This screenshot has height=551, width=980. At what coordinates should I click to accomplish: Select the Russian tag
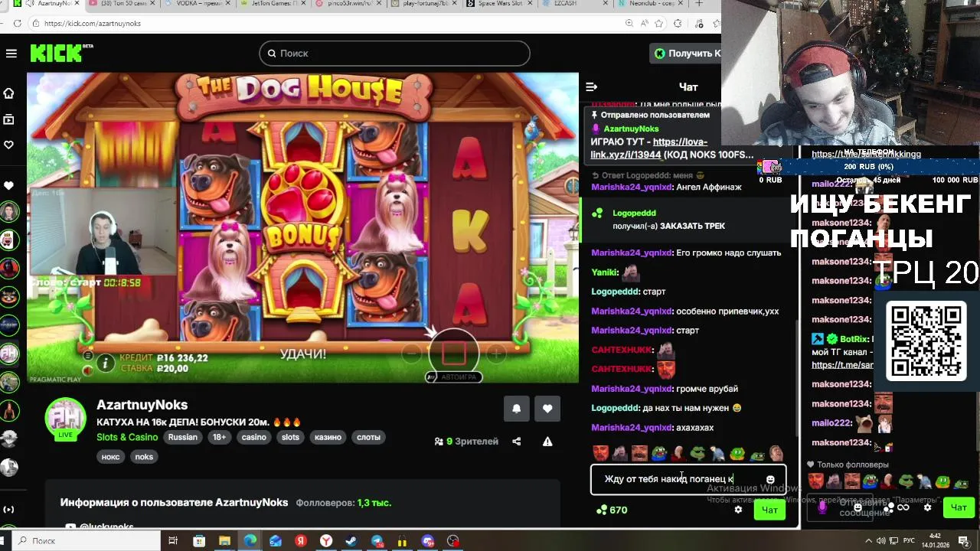coord(183,438)
